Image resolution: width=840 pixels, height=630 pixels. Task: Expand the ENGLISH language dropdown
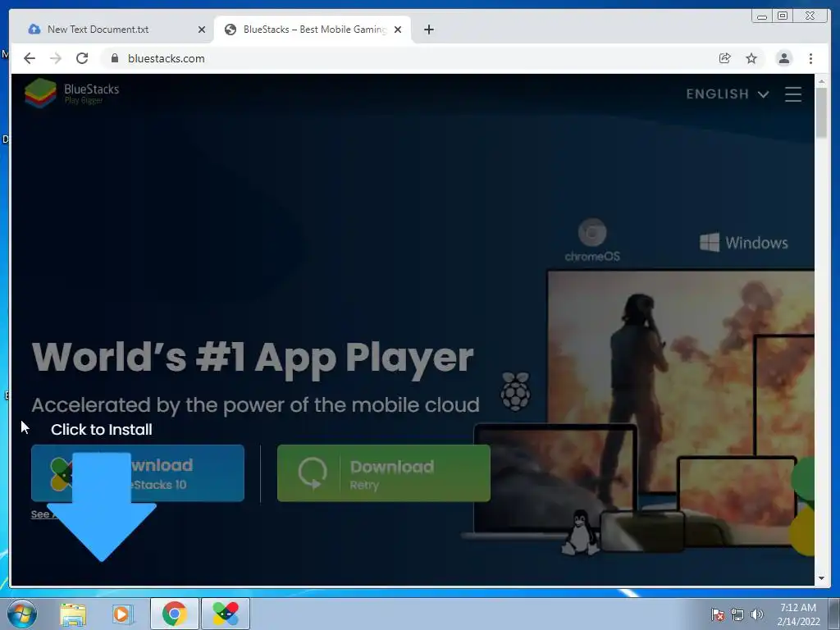[728, 94]
